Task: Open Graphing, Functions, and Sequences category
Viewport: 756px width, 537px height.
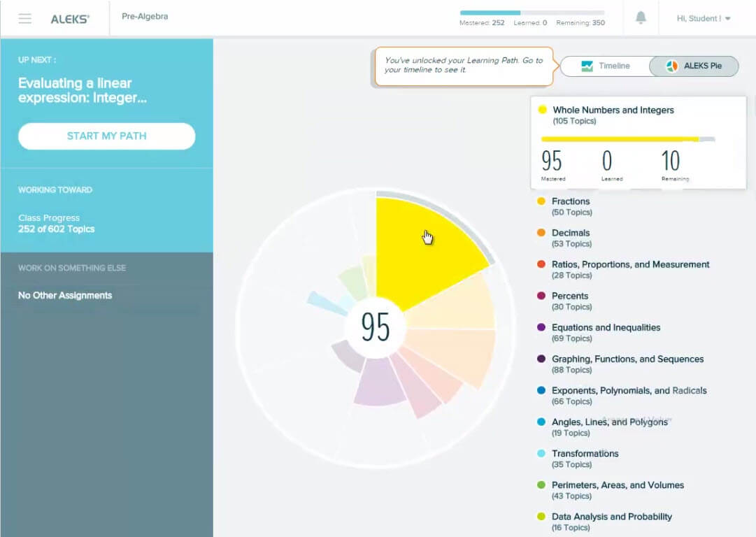Action: coord(627,364)
